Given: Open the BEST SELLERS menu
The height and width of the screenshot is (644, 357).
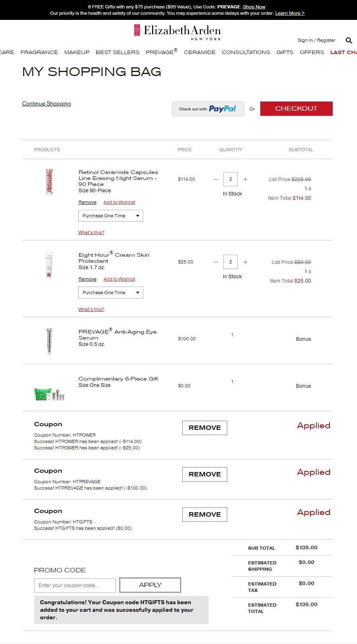Looking at the screenshot, I should point(117,53).
